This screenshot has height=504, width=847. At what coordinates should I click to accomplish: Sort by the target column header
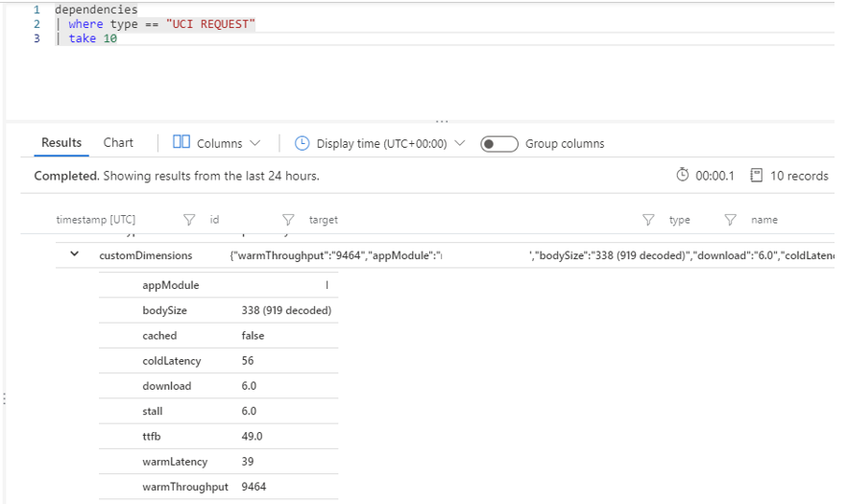(323, 219)
